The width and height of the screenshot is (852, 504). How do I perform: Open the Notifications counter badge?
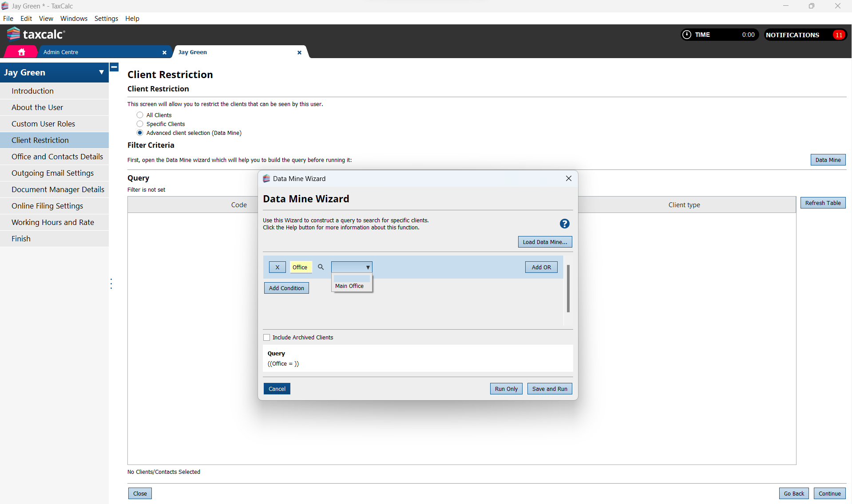tap(838, 35)
